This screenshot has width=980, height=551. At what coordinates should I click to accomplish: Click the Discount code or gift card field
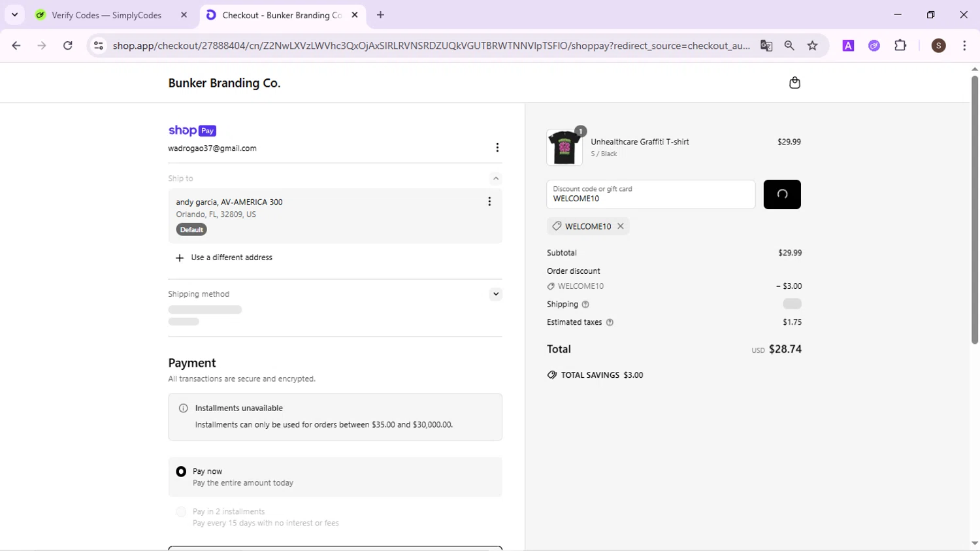point(651,194)
